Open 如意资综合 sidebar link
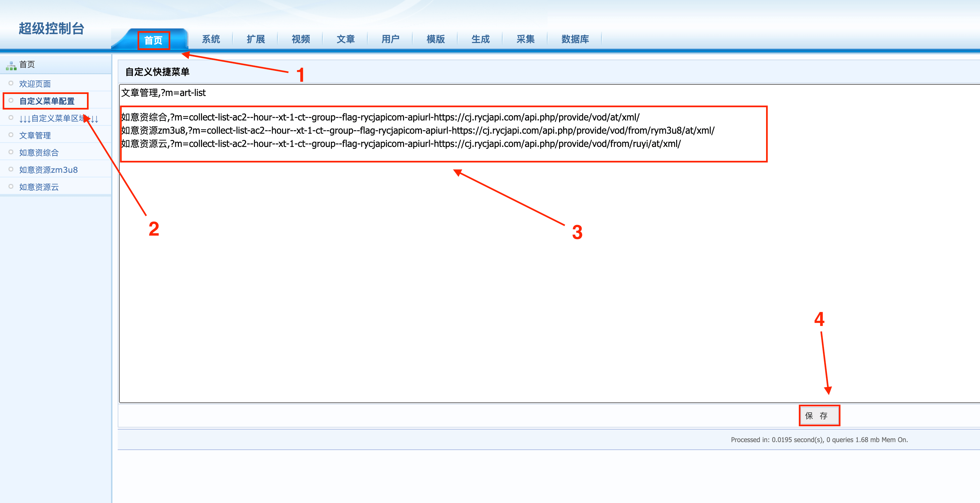980x503 pixels. pos(39,153)
